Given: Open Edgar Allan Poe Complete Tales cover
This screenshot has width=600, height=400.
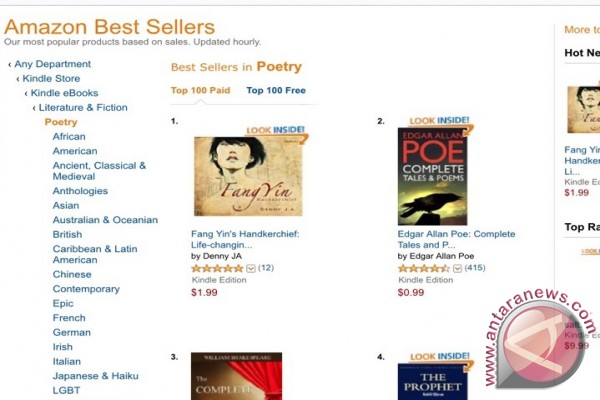Looking at the screenshot, I should point(432,176).
